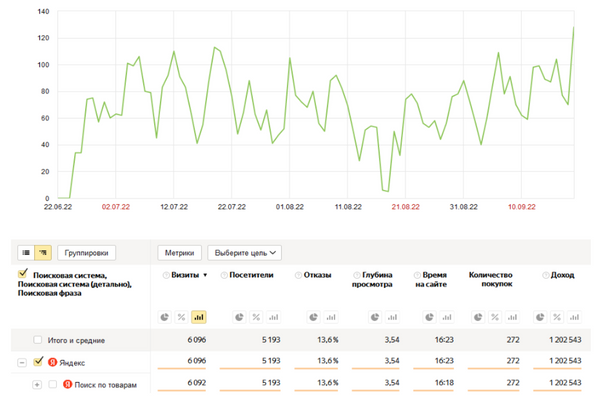The height and width of the screenshot is (400, 603).
Task: Show bar graph for Глубина просмотра
Action: coord(392,317)
